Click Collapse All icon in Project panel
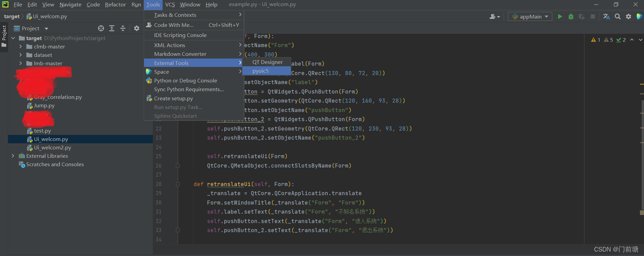Image resolution: width=644 pixels, height=256 pixels. click(x=123, y=28)
